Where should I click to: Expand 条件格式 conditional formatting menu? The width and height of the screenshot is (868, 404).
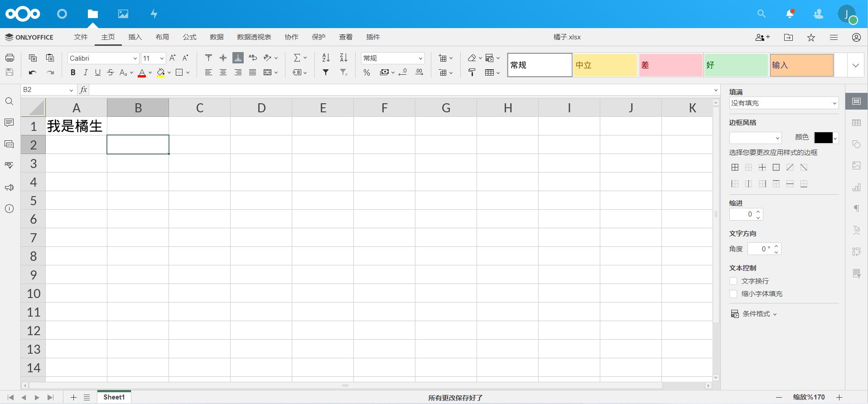754,314
